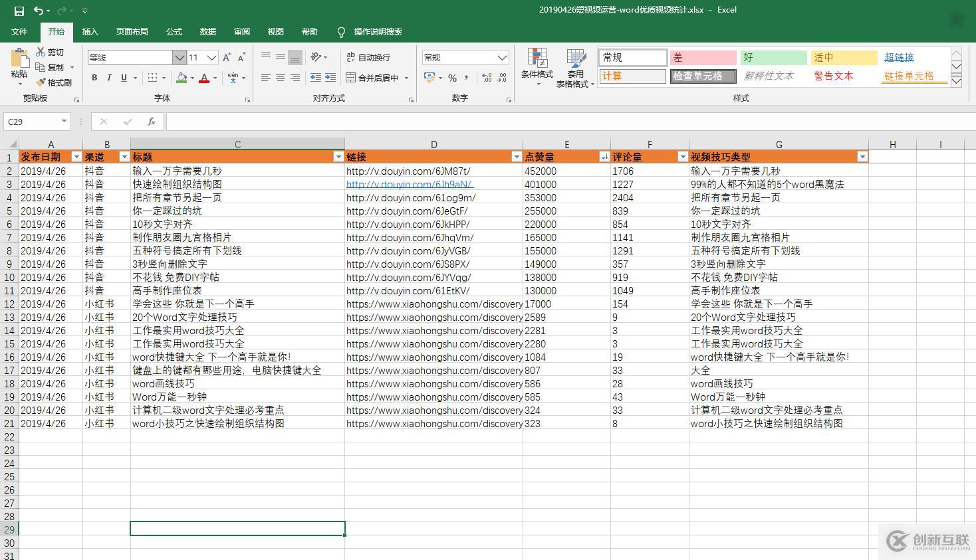Open the 文件 menu
This screenshot has width=976, height=560.
pyautogui.click(x=19, y=32)
